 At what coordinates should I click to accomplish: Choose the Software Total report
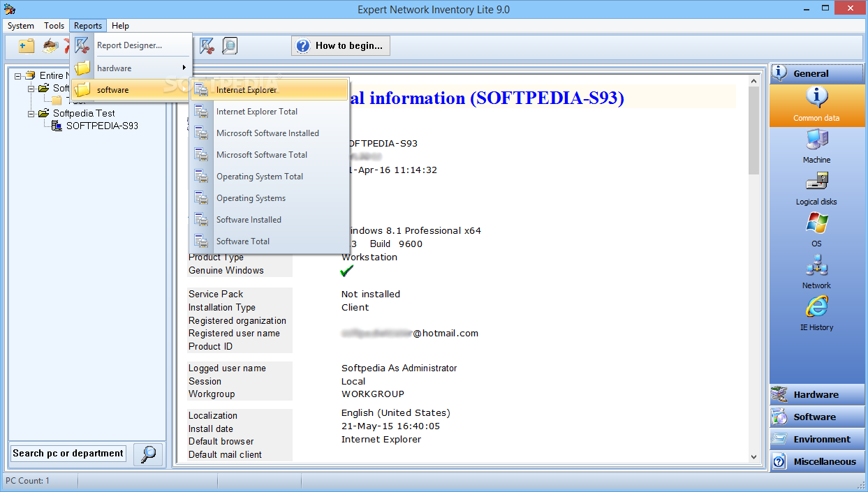tap(270, 241)
